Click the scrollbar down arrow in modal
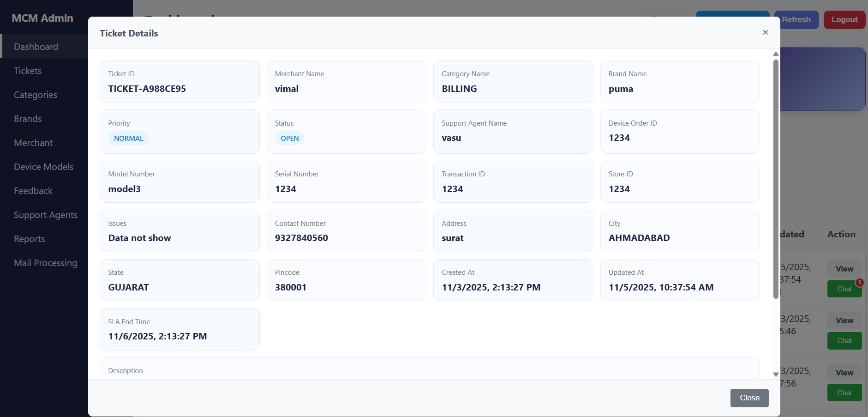 (776, 374)
